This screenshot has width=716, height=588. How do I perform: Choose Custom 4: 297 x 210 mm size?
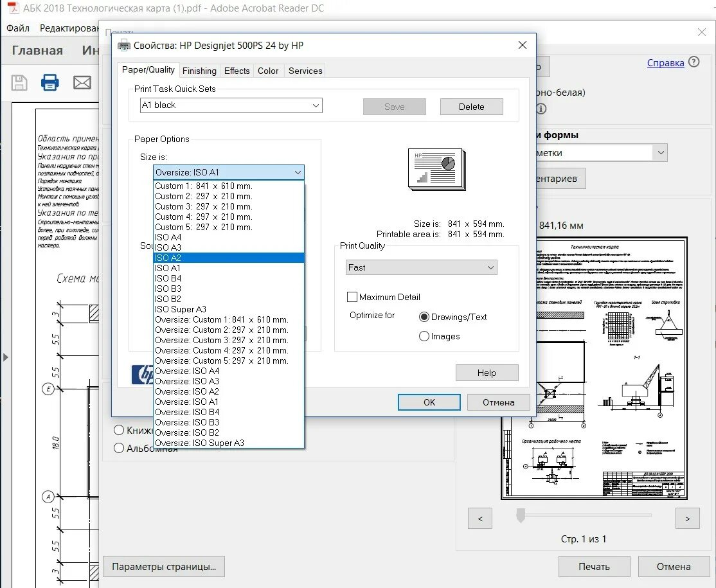(229, 217)
